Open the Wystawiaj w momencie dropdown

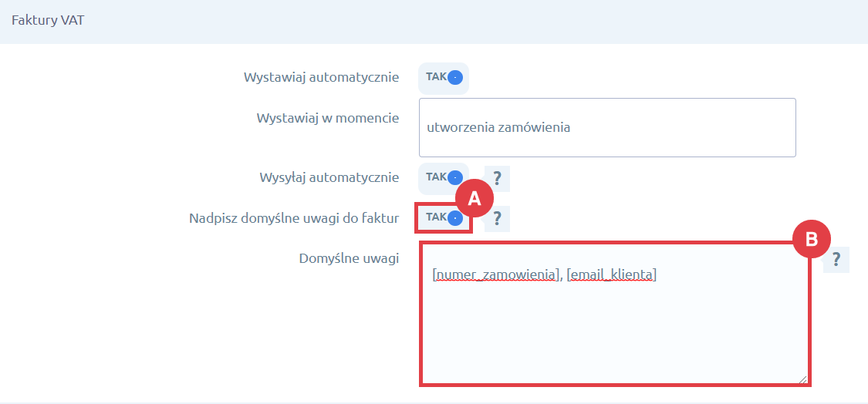[606, 128]
